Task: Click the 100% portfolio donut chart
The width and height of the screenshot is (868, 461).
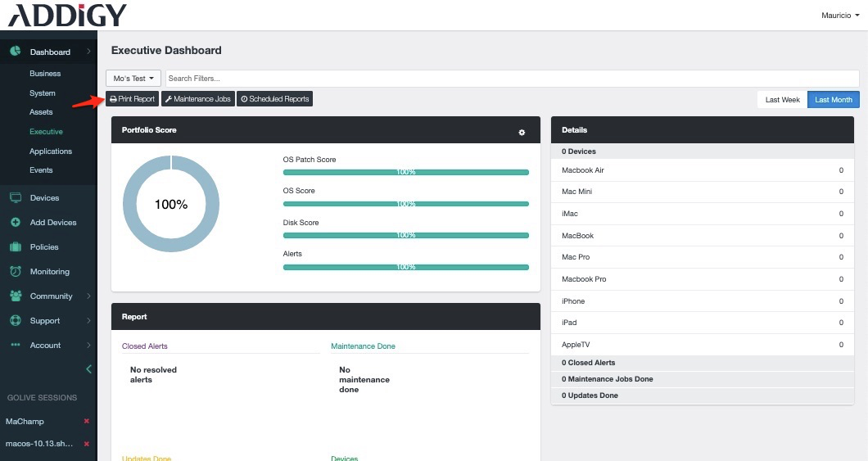Action: coord(171,204)
